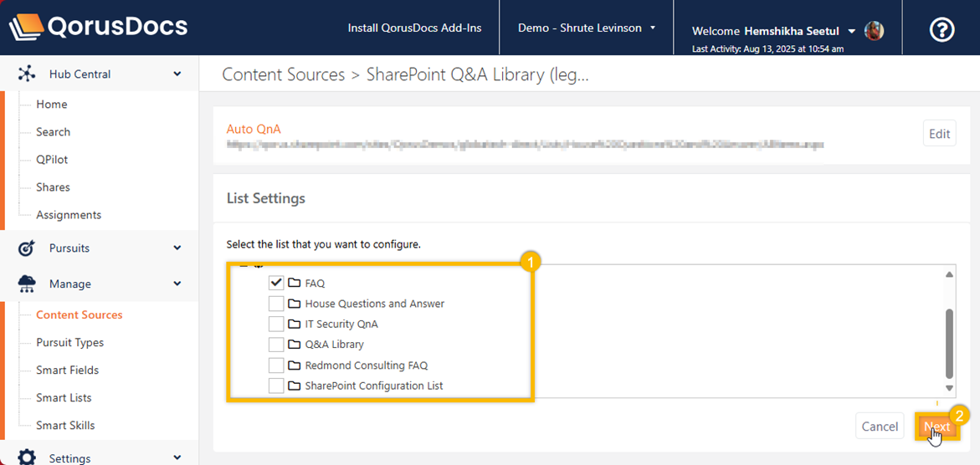Click the FAQ folder icon
Viewport: 980px width, 465px height.
point(294,283)
